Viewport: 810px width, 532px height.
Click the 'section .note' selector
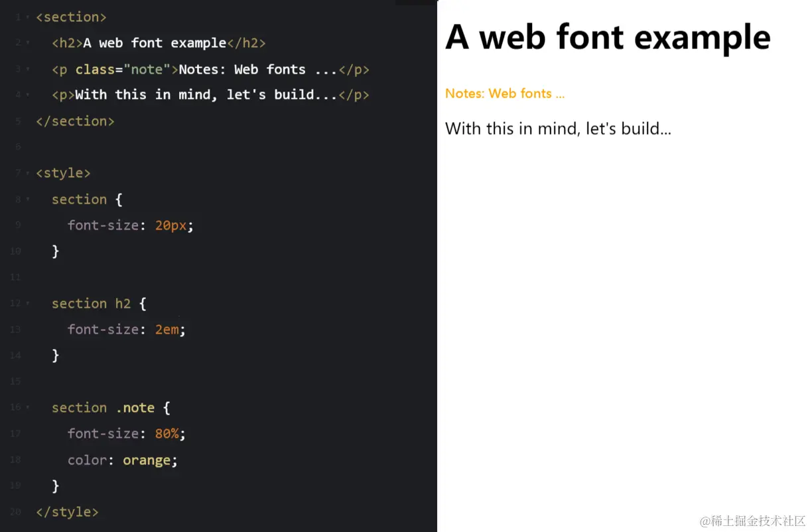(x=103, y=407)
